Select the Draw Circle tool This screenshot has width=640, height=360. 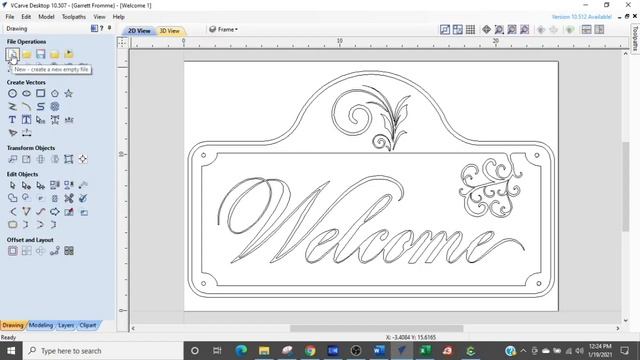click(13, 93)
